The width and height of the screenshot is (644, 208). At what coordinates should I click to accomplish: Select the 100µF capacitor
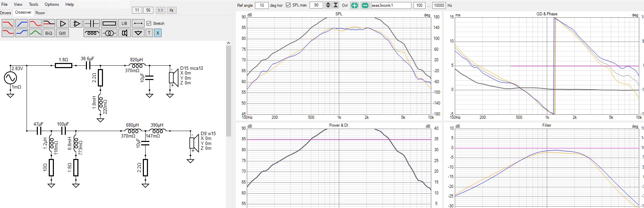point(63,131)
